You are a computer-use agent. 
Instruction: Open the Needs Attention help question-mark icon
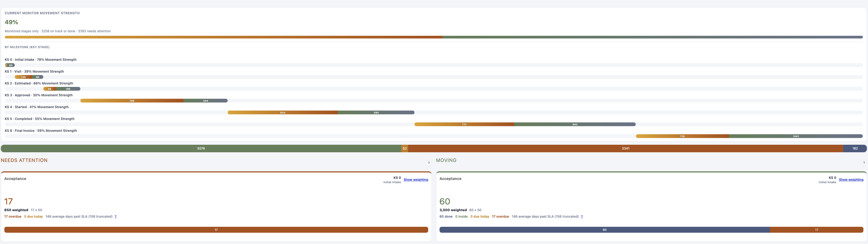coord(428,163)
